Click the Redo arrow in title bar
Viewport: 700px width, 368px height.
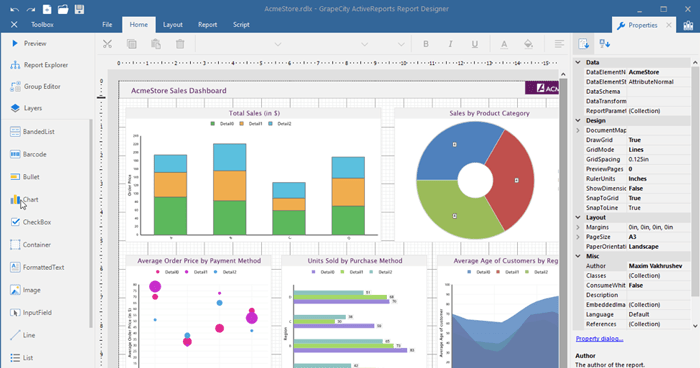(31, 9)
